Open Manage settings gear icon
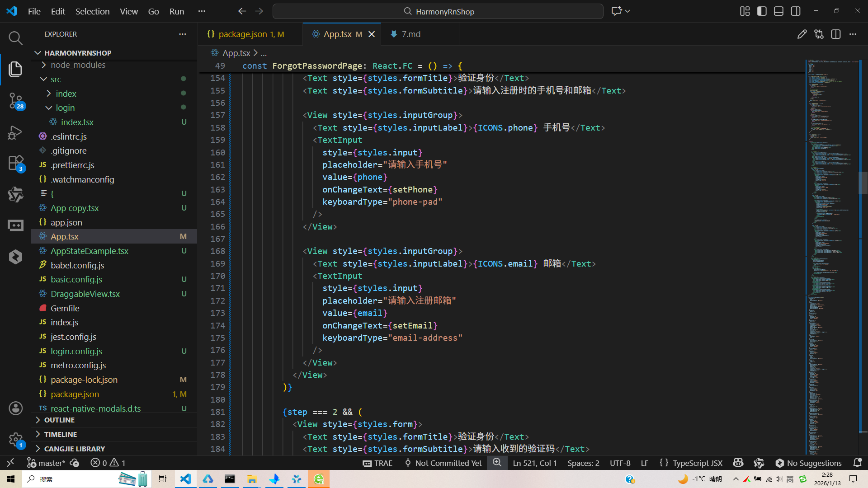The width and height of the screenshot is (868, 488). [15, 439]
